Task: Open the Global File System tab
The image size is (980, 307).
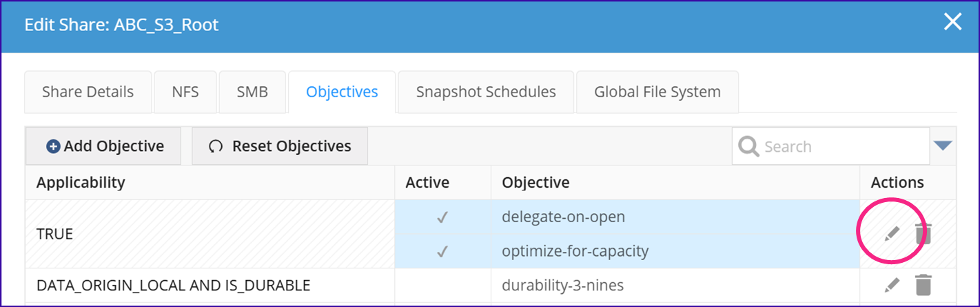Action: click(x=657, y=92)
